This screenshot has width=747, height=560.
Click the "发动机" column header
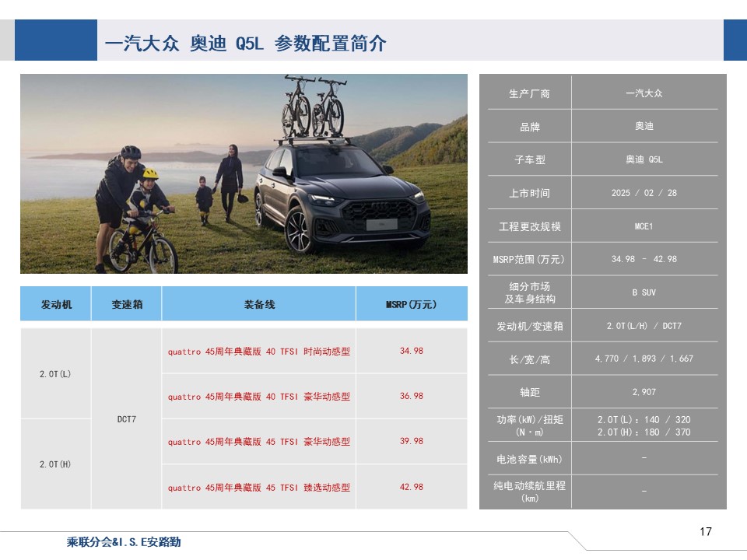pos(56,304)
